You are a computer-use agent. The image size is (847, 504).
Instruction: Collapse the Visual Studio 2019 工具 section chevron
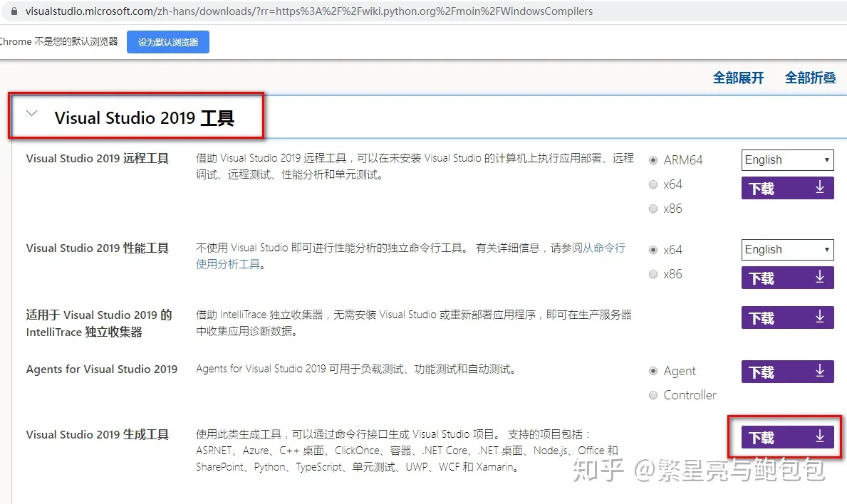click(x=32, y=113)
